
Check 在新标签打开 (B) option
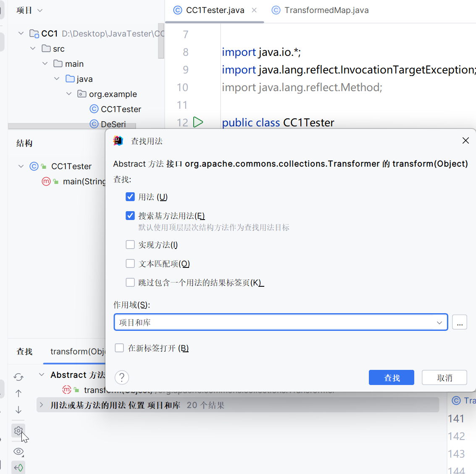(119, 348)
